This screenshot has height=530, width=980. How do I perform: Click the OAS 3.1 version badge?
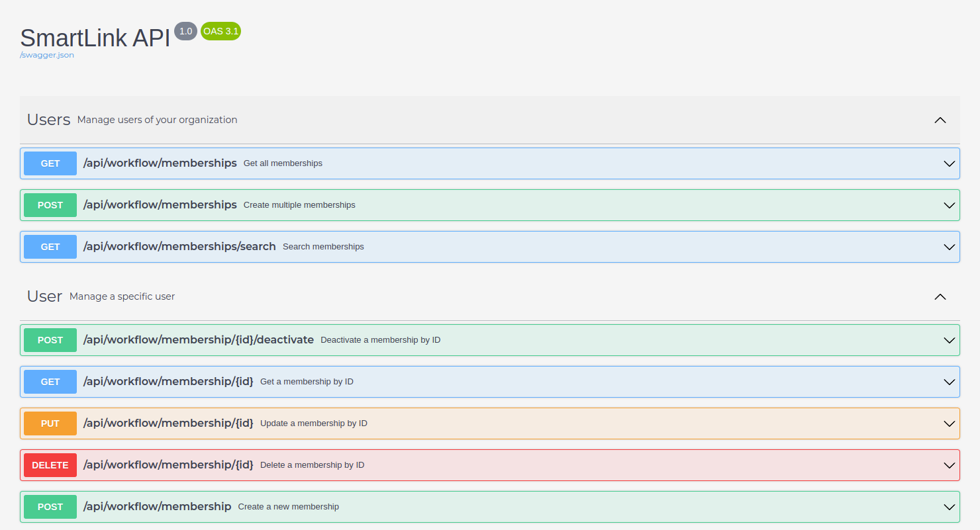(x=220, y=31)
